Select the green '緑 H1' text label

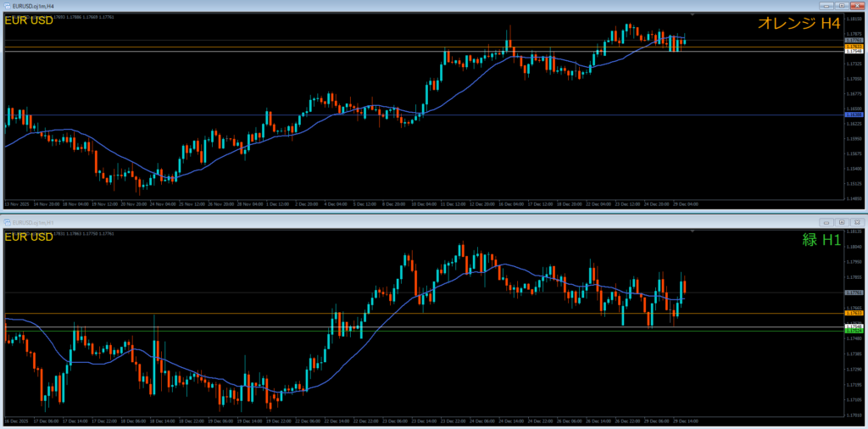821,240
